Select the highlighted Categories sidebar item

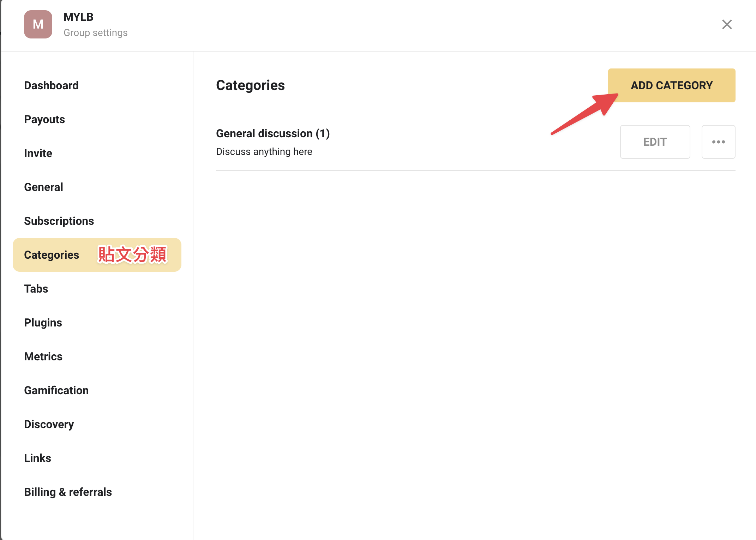97,255
